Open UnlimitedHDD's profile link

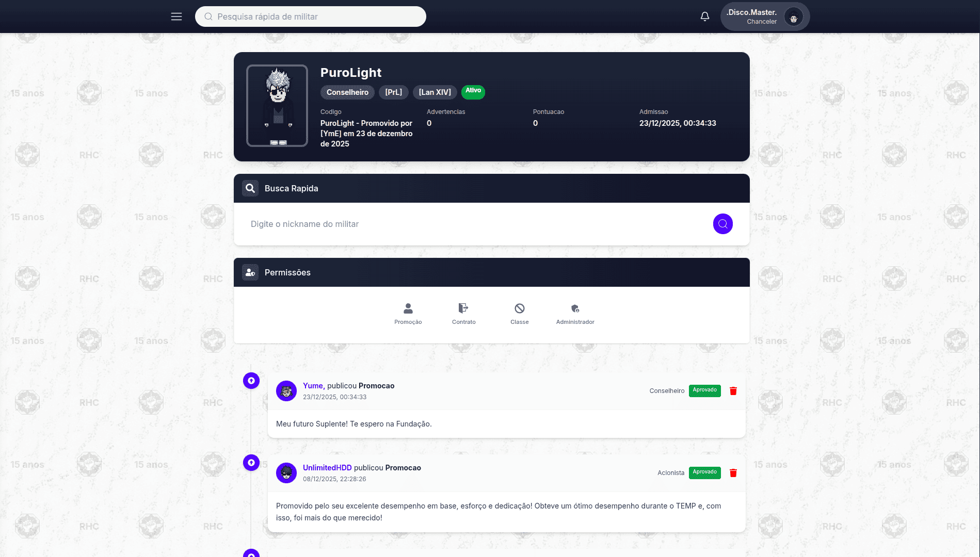327,468
